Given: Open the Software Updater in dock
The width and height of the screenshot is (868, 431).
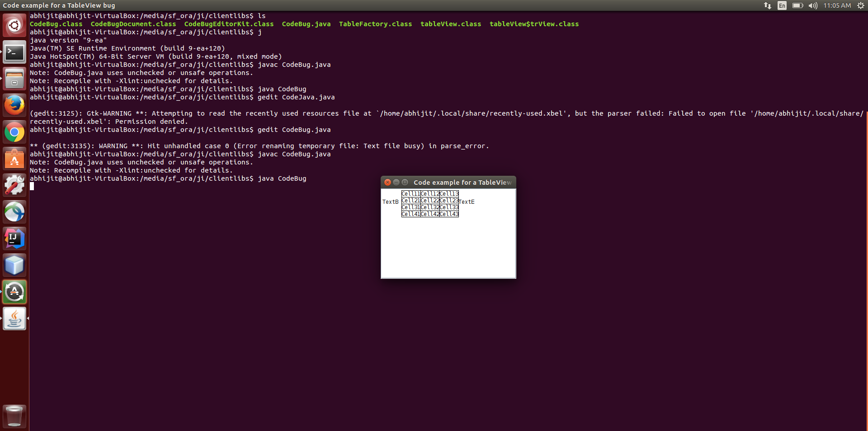Looking at the screenshot, I should (14, 292).
